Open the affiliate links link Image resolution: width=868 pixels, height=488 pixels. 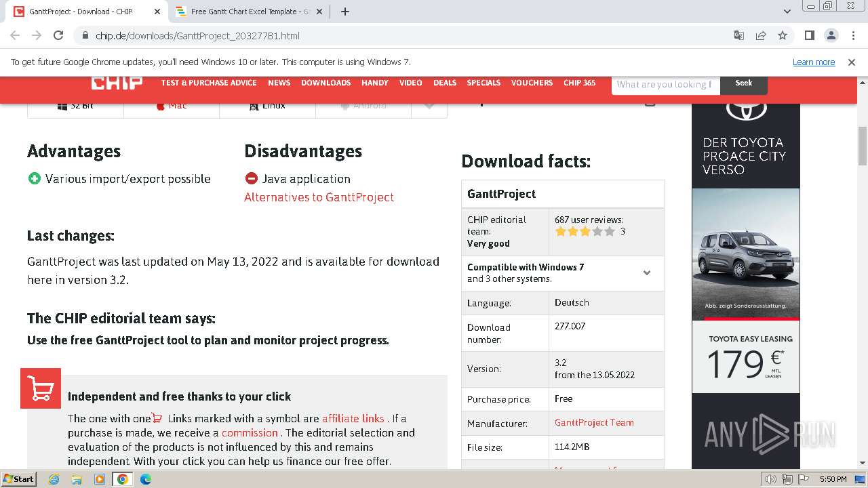coord(353,418)
